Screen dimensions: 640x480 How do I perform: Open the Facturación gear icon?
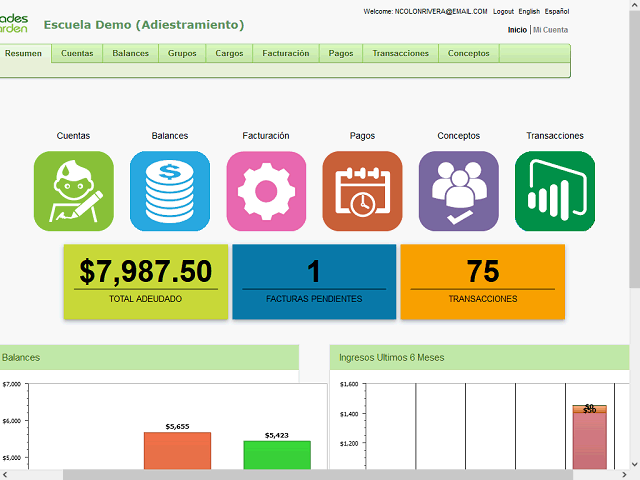[266, 191]
